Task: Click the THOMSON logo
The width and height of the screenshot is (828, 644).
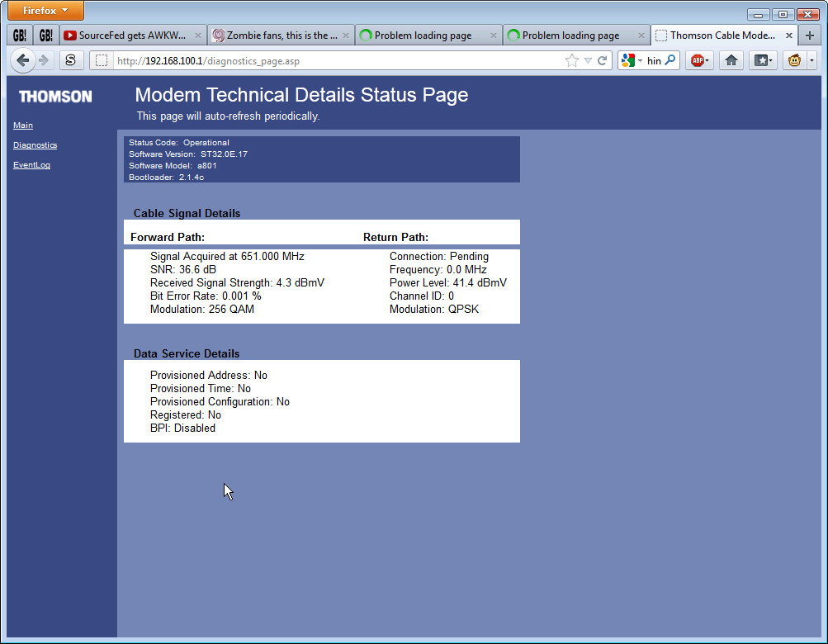Action: pos(55,96)
